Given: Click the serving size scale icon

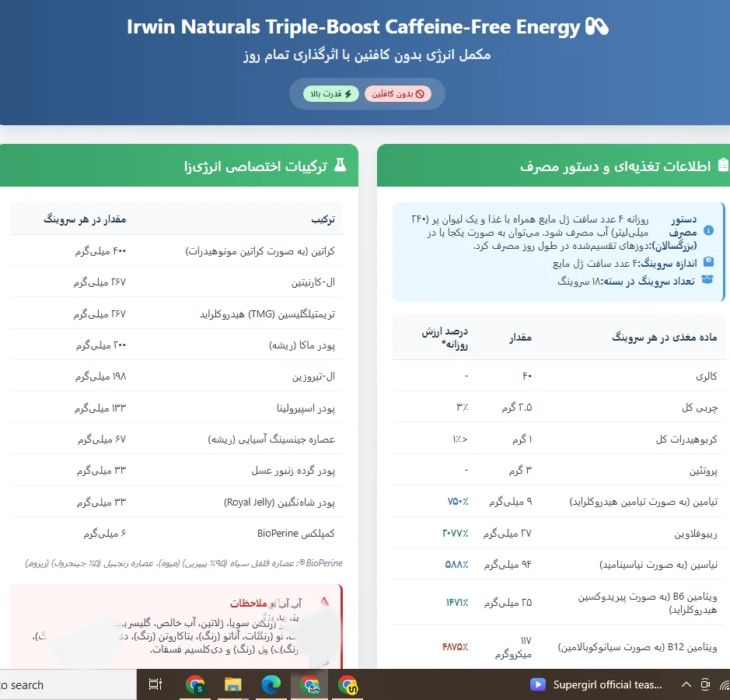Looking at the screenshot, I should [708, 263].
